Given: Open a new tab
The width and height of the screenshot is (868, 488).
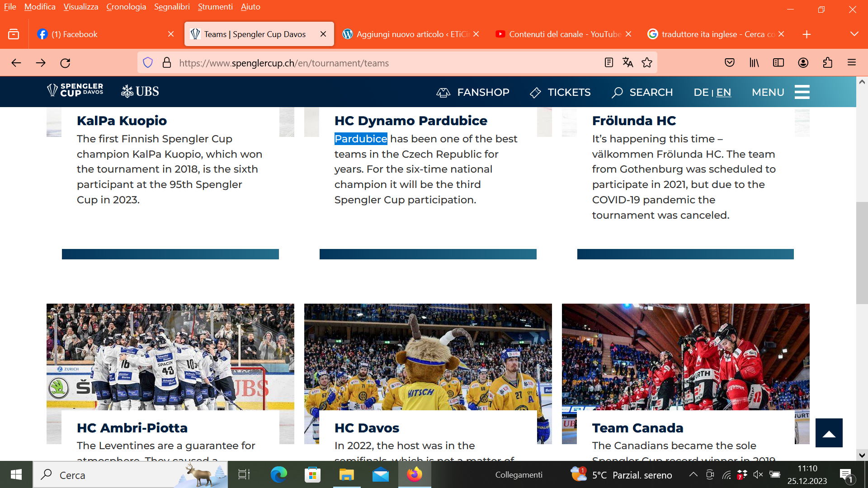Looking at the screenshot, I should tap(807, 34).
